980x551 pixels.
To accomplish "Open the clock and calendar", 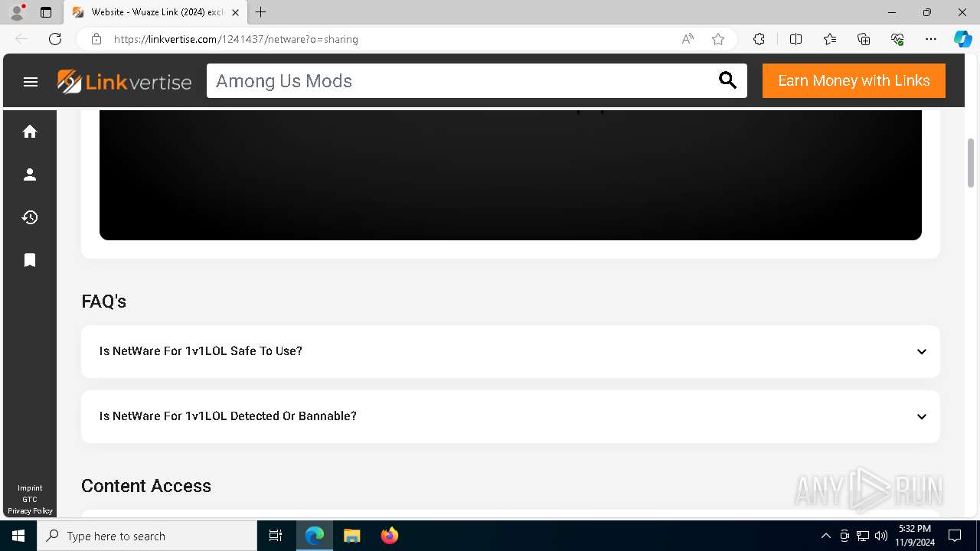I will click(x=915, y=536).
